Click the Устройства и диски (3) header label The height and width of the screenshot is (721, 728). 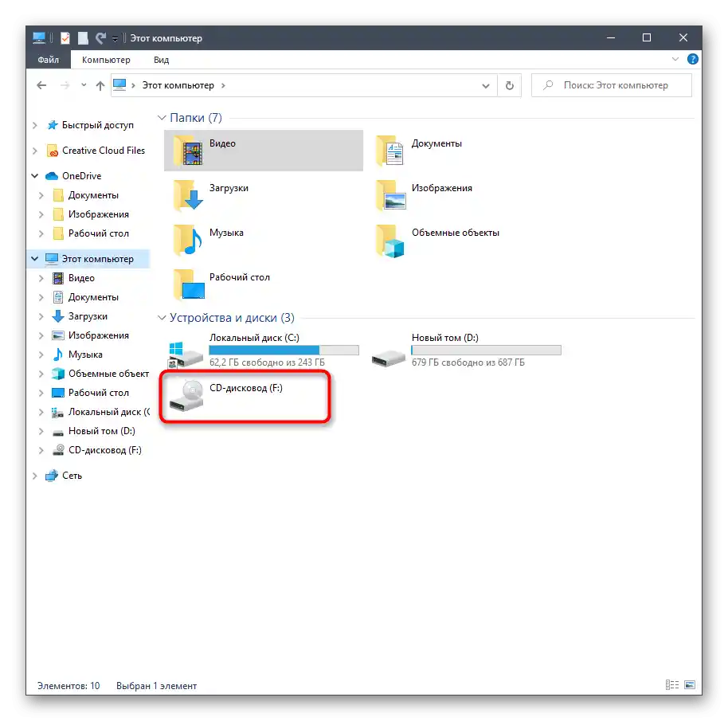(232, 318)
